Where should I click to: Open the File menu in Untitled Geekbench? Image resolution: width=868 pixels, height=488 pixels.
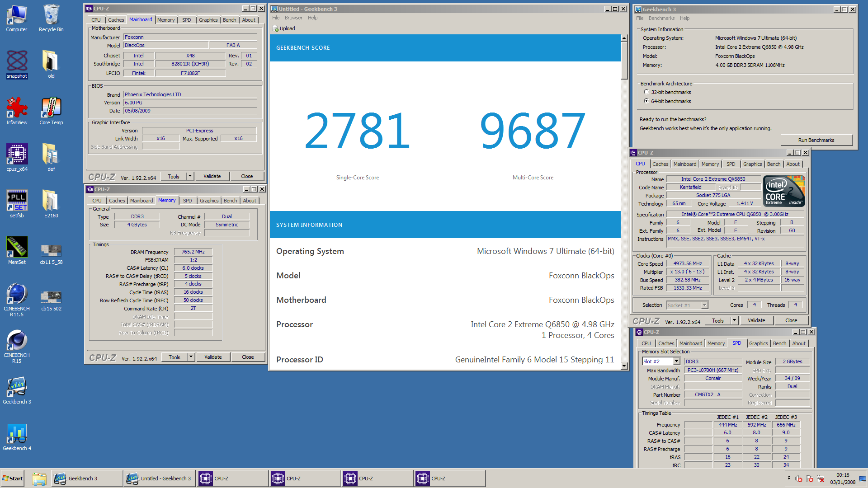(x=276, y=18)
